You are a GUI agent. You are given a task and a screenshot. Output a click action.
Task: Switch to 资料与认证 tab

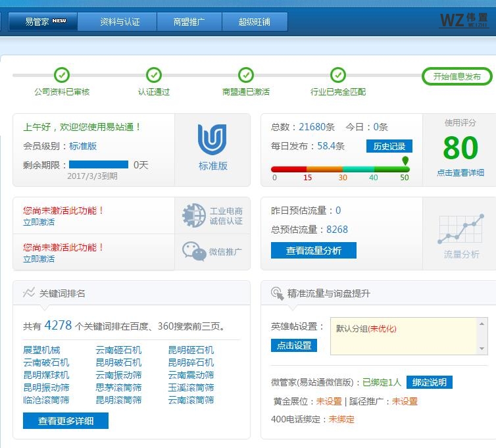tap(117, 22)
